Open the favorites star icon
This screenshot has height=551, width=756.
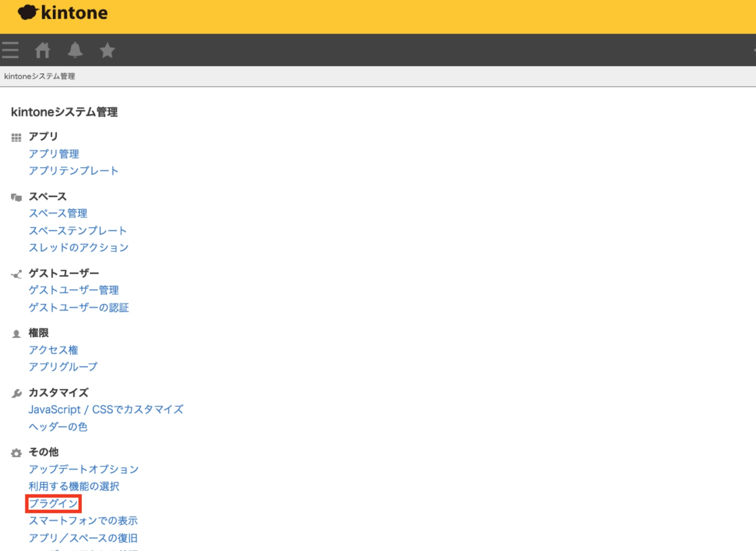[108, 50]
